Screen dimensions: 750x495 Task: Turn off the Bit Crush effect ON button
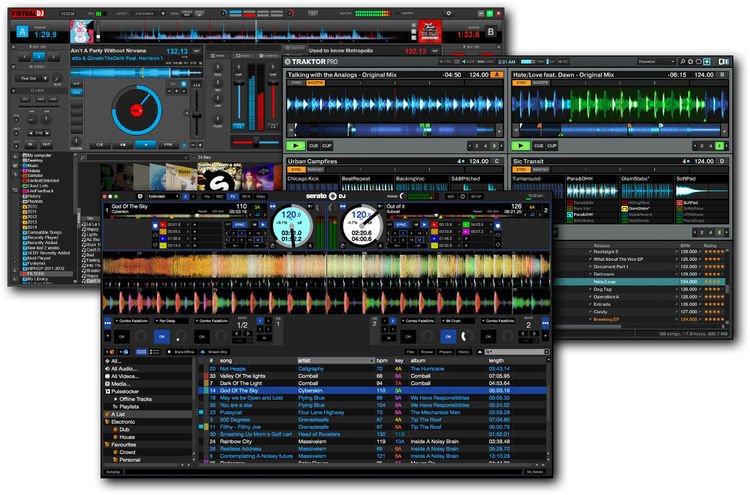click(448, 337)
